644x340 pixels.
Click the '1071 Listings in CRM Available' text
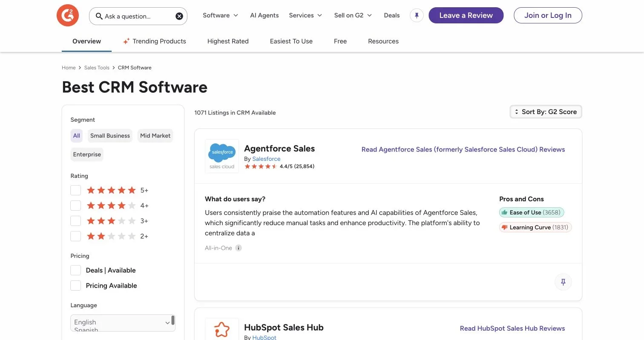(x=235, y=113)
